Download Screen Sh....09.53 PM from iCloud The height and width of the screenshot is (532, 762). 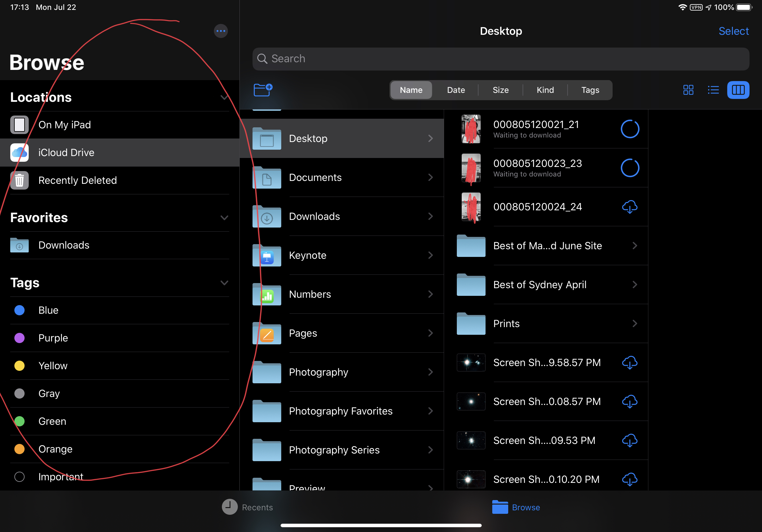[629, 440]
